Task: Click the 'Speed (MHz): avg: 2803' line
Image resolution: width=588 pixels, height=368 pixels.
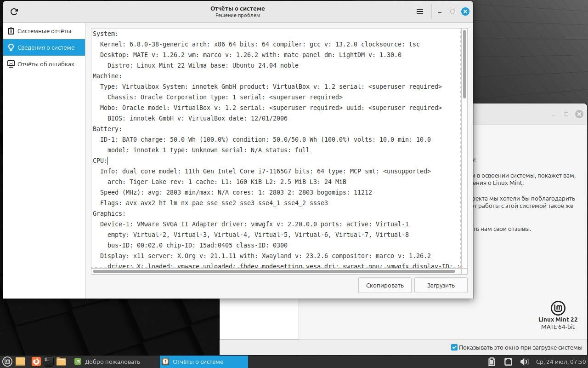Action: (x=236, y=192)
